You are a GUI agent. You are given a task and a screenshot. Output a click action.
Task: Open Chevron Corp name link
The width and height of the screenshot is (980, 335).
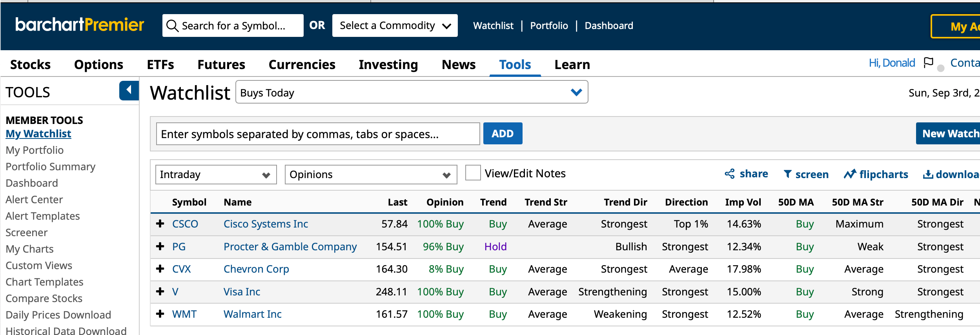tap(256, 269)
